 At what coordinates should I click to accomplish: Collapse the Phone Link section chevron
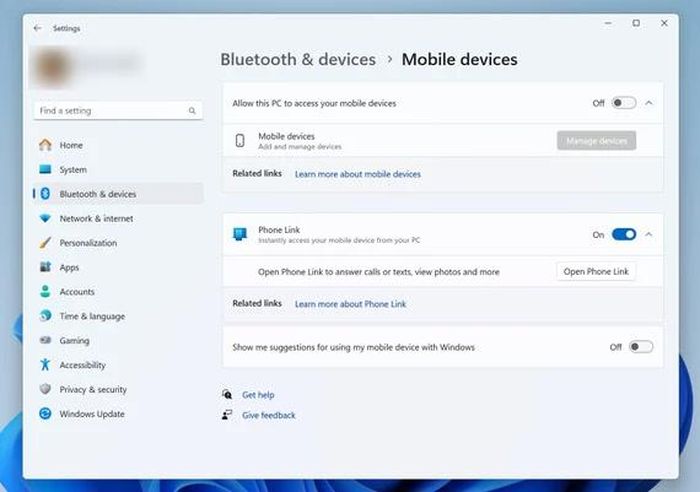coord(649,234)
